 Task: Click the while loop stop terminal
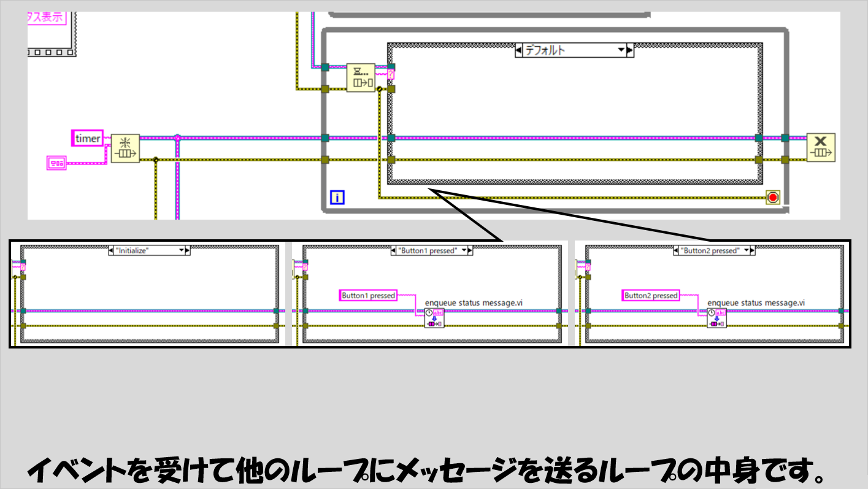(x=772, y=198)
